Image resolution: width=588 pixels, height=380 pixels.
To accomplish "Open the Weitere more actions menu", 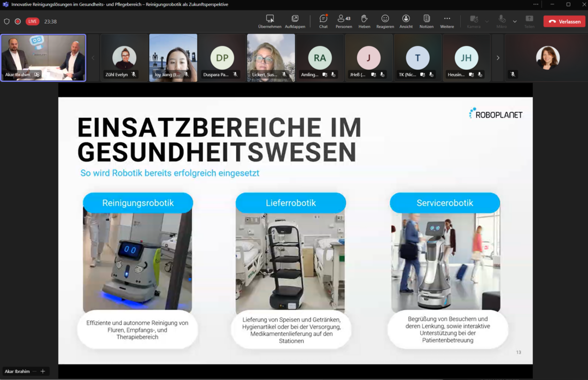I will click(447, 21).
